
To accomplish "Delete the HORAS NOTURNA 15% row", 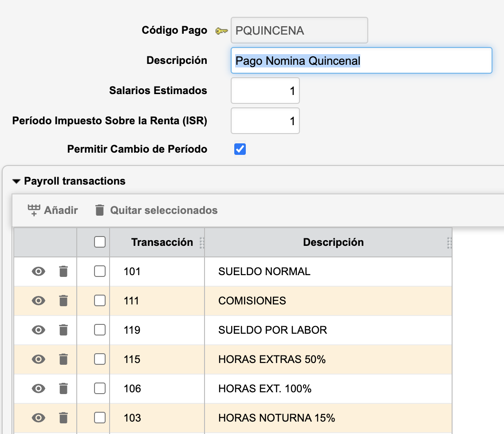I will coord(63,418).
